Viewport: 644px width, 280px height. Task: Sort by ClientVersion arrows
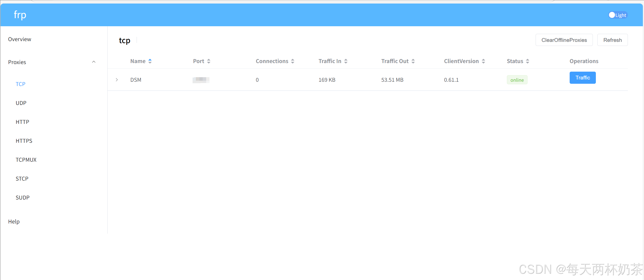coord(483,61)
